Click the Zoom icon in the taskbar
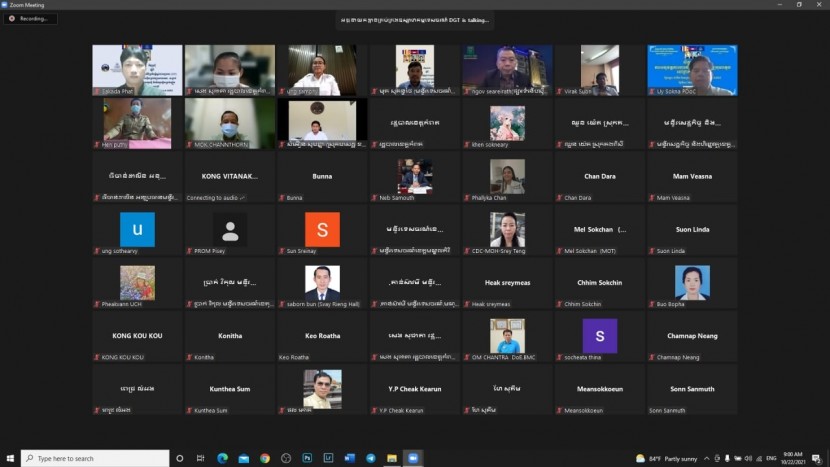The width and height of the screenshot is (830, 467). pos(413,458)
